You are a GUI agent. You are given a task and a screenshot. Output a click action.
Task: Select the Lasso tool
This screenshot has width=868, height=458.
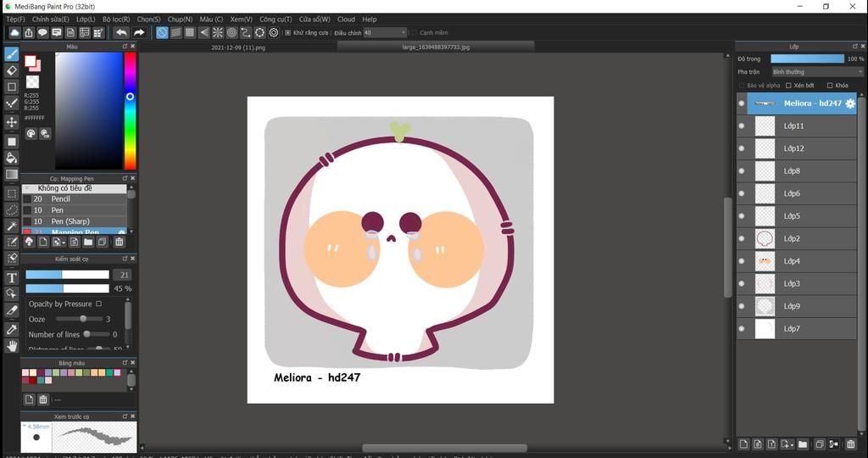[12, 209]
